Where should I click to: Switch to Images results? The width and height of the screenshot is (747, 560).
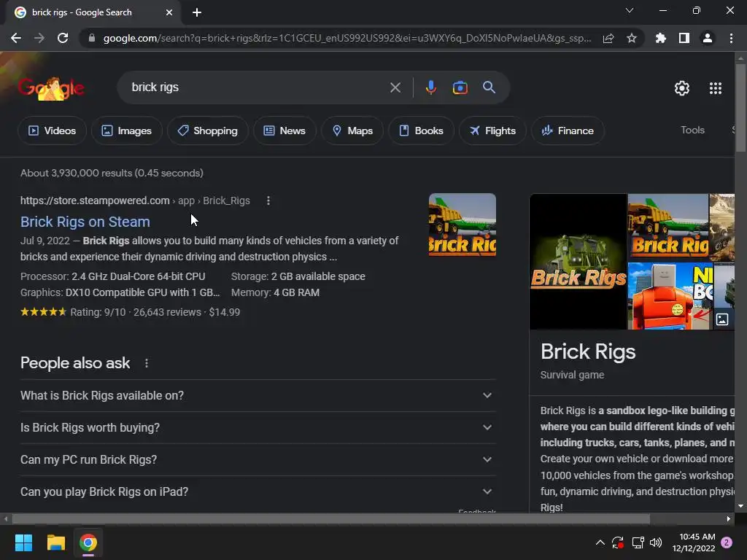(x=127, y=131)
